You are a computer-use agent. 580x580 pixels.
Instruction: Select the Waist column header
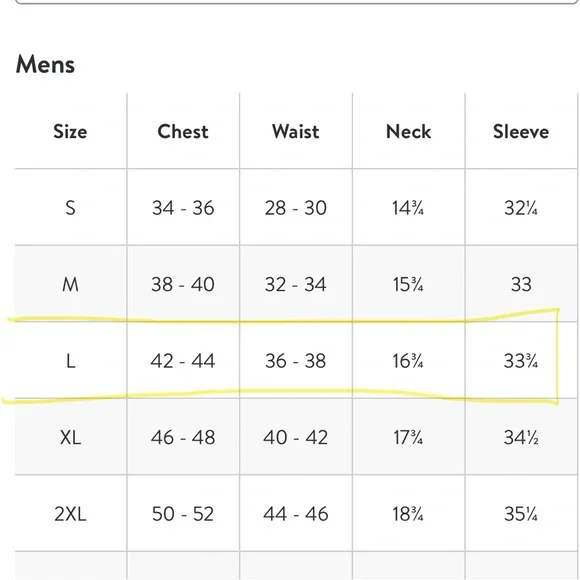[x=296, y=132]
